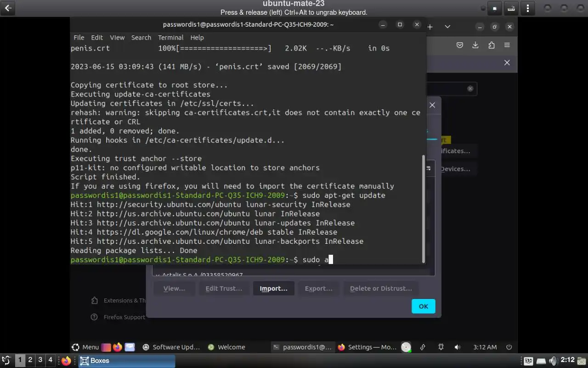Open terminal Help menu
588x368 pixels.
[x=197, y=37]
